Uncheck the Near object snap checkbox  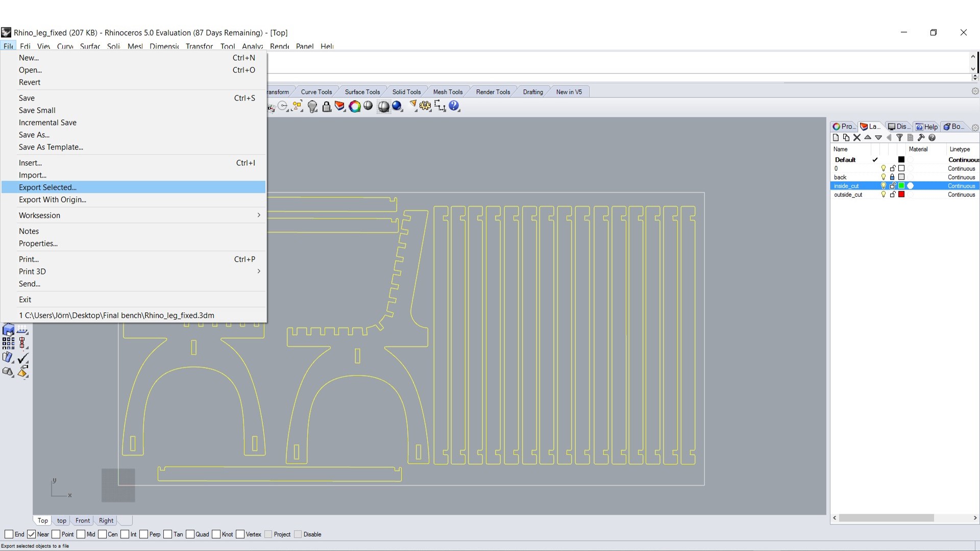[x=32, y=534]
